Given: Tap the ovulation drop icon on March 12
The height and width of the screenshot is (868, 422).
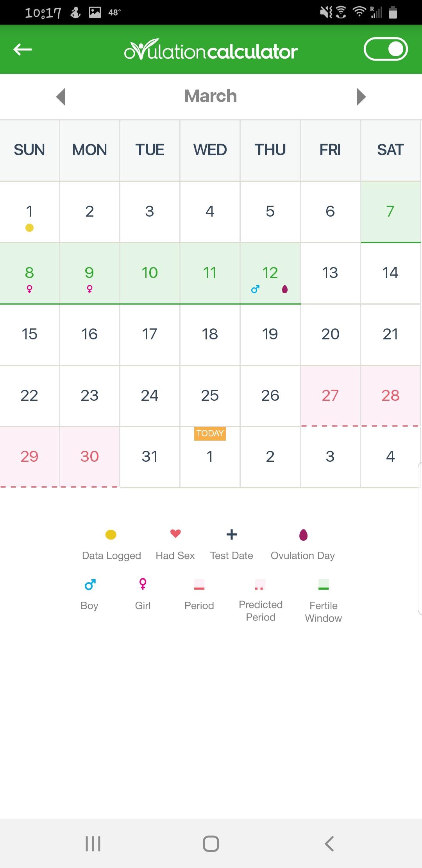Looking at the screenshot, I should 285,289.
